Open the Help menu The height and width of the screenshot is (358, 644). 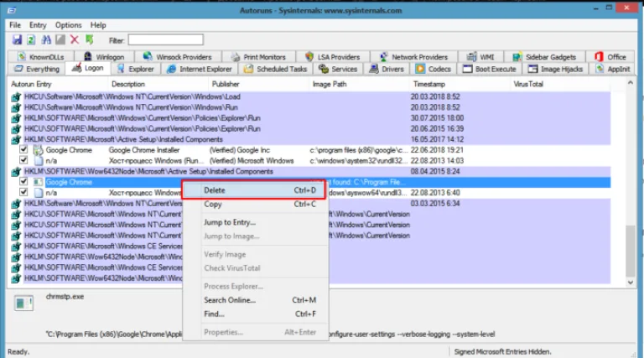[98, 25]
